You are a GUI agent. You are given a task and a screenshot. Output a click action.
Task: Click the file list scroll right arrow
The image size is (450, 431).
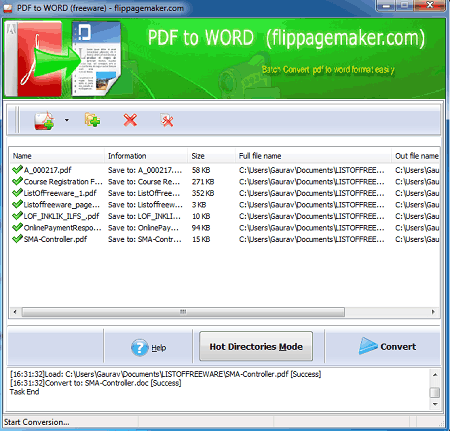[433, 312]
